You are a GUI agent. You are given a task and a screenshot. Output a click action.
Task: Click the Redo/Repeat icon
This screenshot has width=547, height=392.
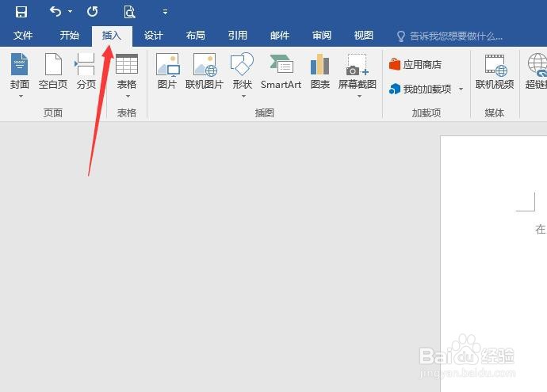pos(93,12)
